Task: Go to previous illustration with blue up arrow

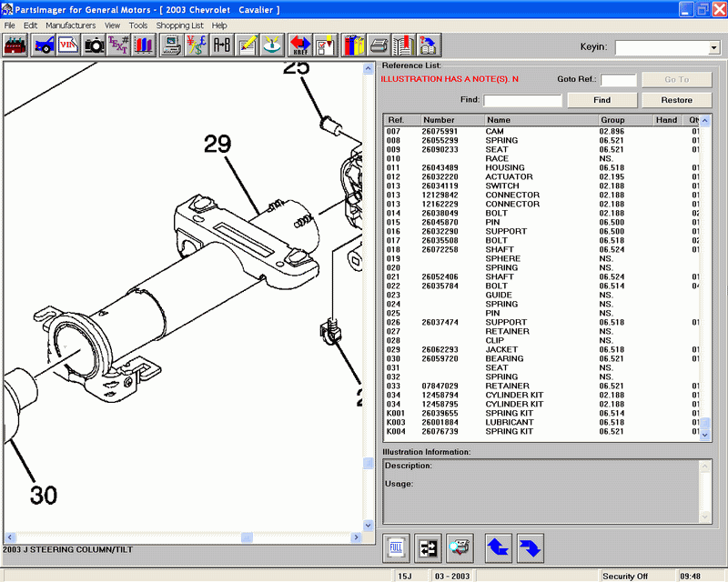Action: point(498,548)
